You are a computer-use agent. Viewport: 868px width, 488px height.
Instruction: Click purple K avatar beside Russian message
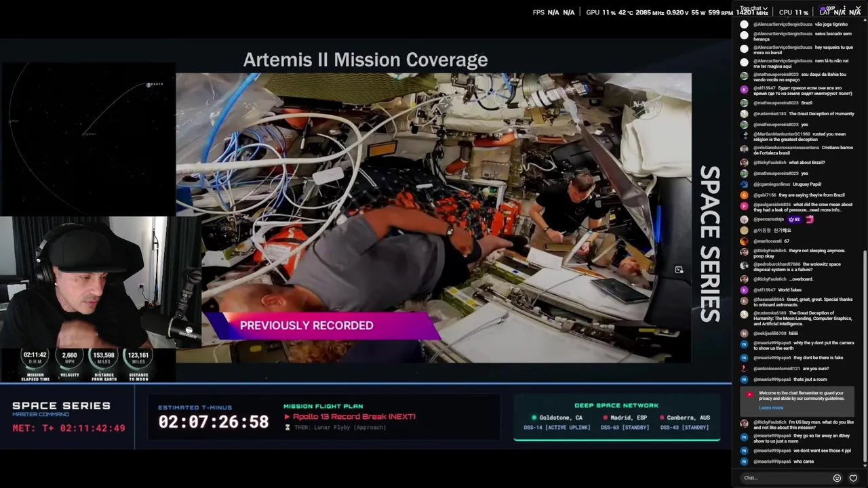point(744,89)
